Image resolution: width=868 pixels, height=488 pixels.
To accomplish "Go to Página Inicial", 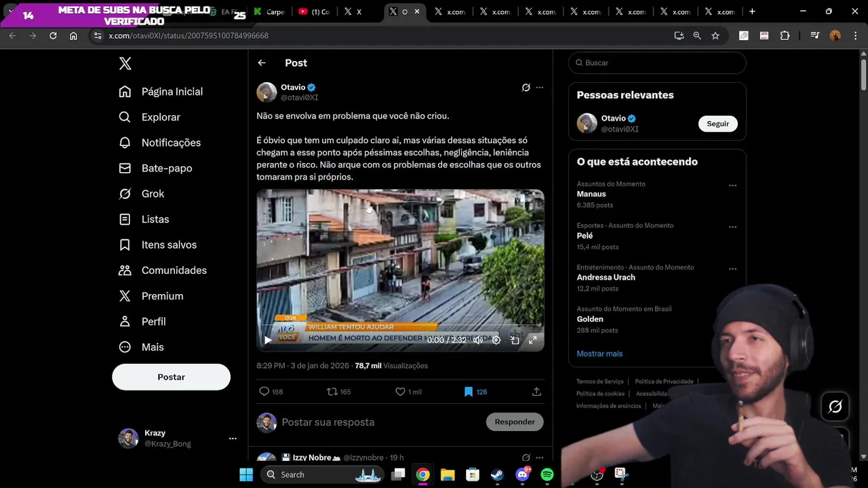I will (161, 91).
